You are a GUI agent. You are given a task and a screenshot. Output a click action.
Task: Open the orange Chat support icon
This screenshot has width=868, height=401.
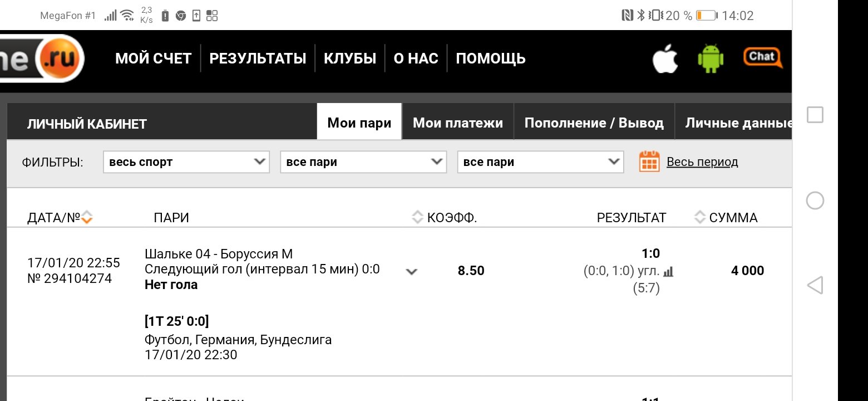pyautogui.click(x=762, y=57)
